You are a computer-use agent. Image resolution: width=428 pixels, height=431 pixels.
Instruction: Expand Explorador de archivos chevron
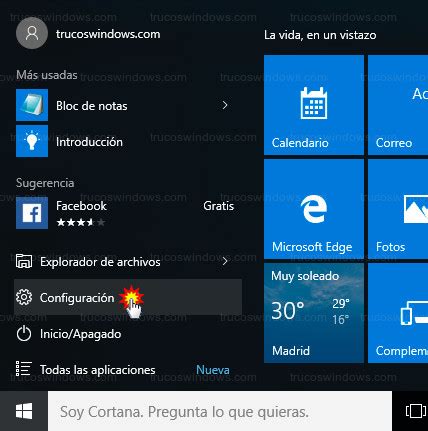coord(225,261)
